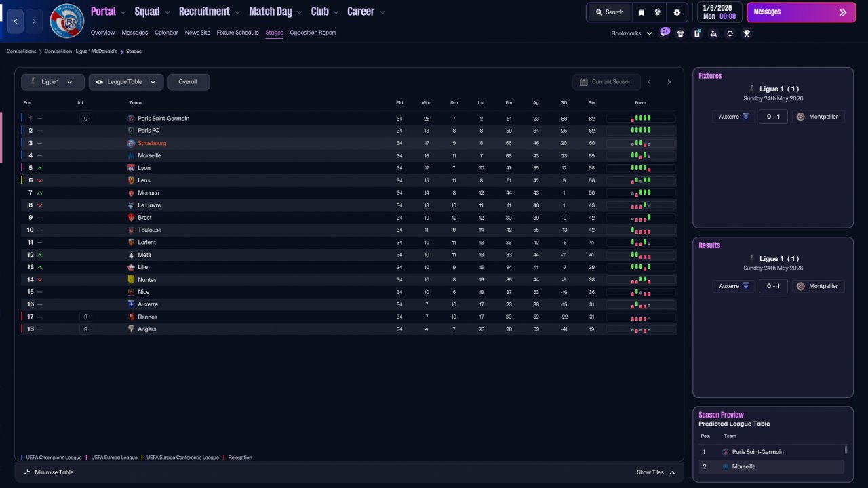
Task: Click the Minimise Table button label
Action: (x=54, y=472)
